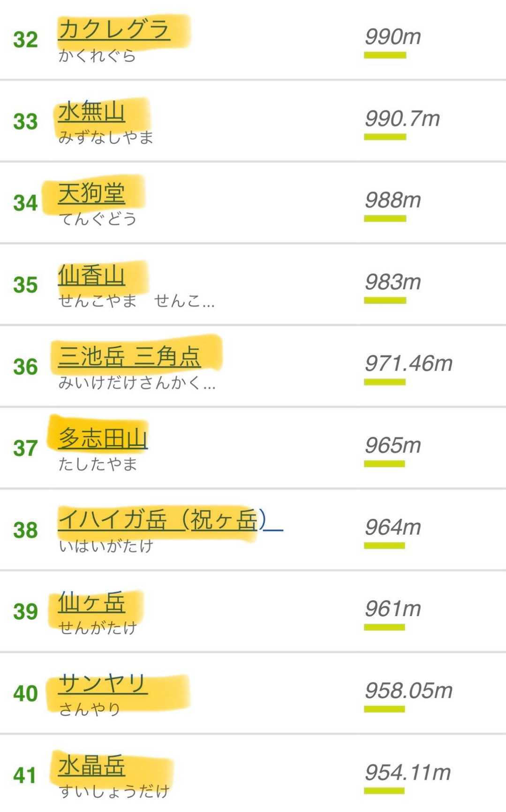Click rank number 41

[x=25, y=775]
